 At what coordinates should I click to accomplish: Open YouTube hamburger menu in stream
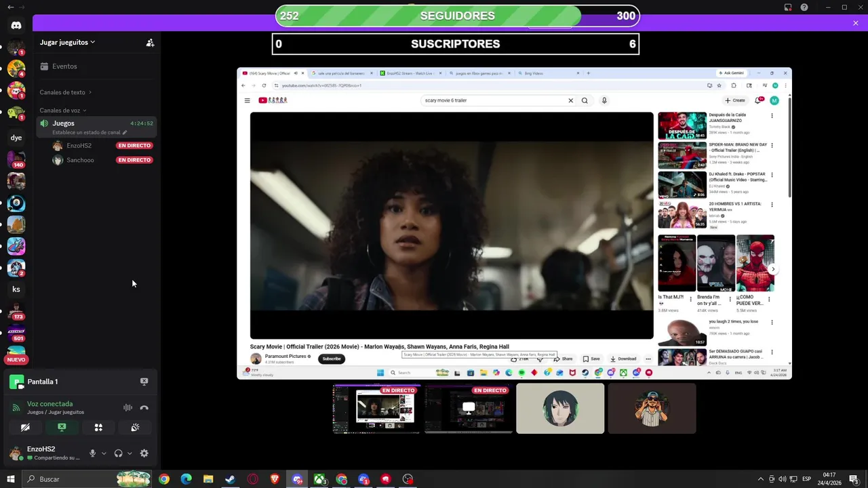[248, 100]
